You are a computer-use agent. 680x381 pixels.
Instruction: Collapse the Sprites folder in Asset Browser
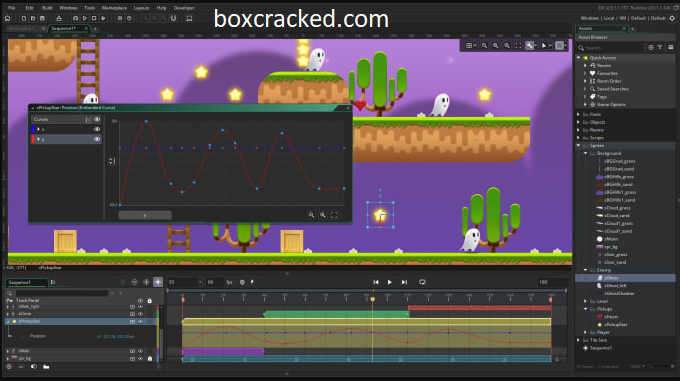click(579, 146)
